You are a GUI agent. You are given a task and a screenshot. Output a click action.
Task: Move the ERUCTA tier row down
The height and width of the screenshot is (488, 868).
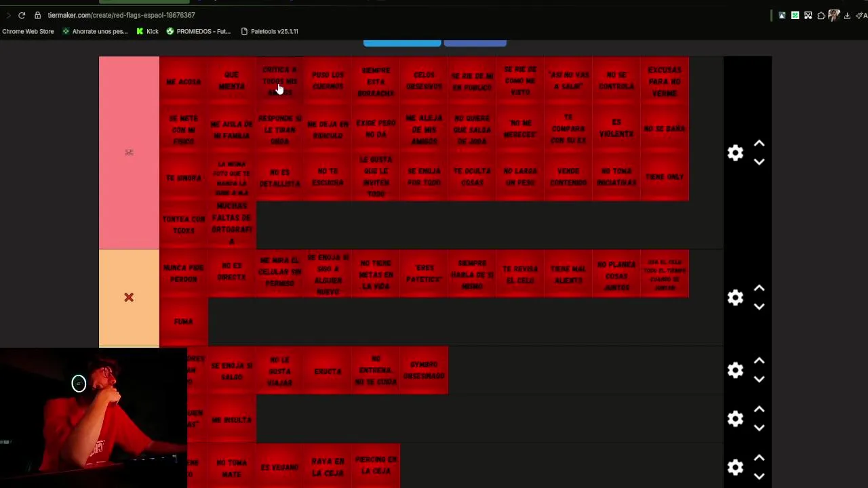tap(759, 380)
